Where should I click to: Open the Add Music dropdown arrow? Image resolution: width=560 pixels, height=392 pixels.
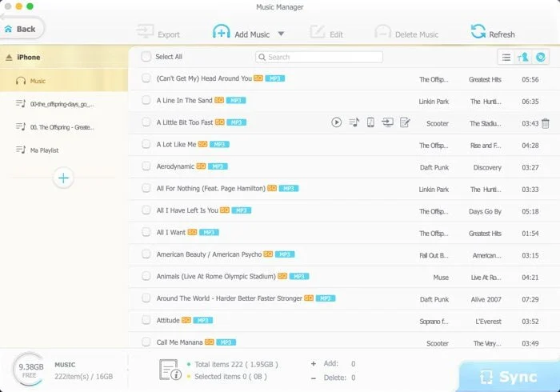(281, 34)
